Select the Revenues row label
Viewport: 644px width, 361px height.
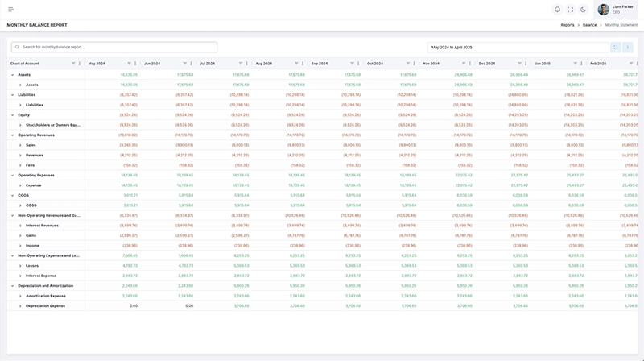tap(35, 156)
